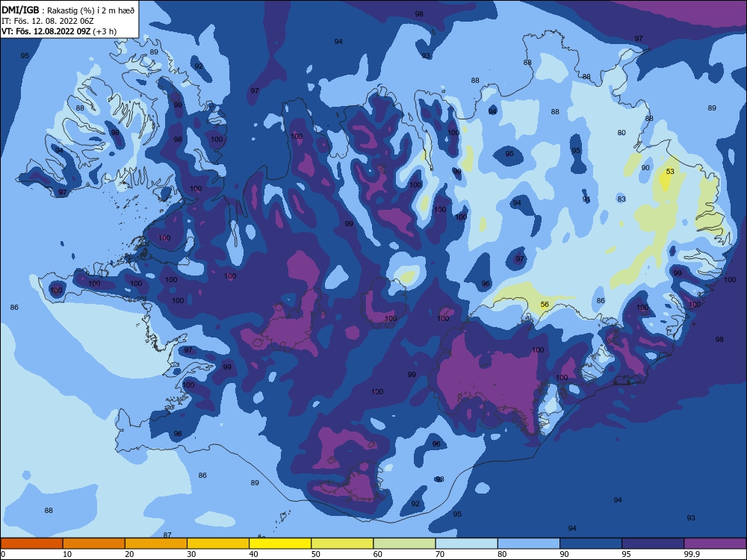Click the '56' humidity value on the map
Screen dimensions: 747x560
[545, 305]
